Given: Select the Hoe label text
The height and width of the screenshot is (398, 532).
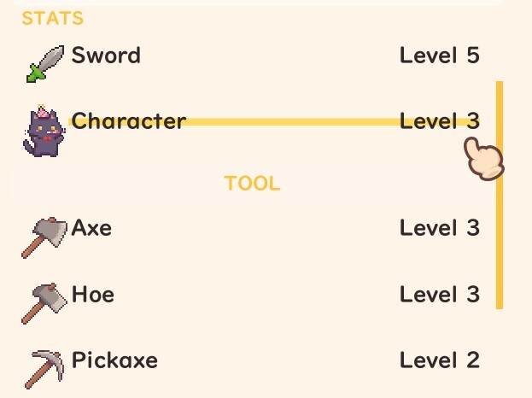Looking at the screenshot, I should pyautogui.click(x=92, y=295).
